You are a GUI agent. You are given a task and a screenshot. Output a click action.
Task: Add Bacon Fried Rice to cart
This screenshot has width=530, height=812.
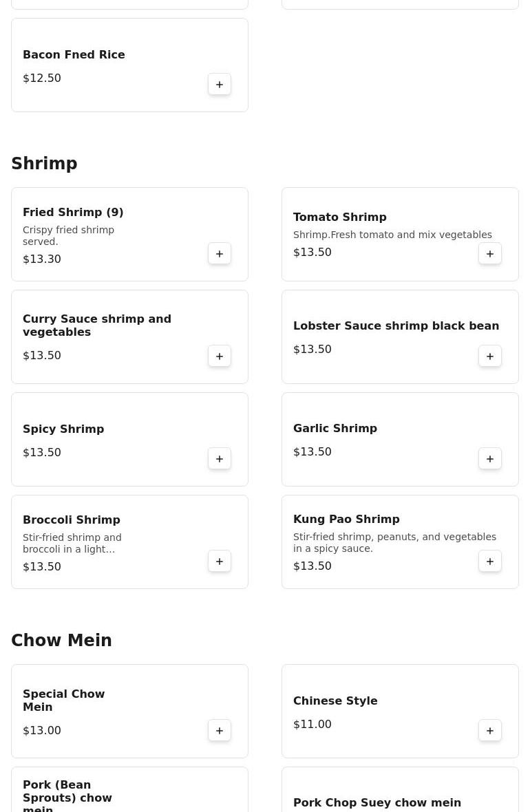click(220, 85)
